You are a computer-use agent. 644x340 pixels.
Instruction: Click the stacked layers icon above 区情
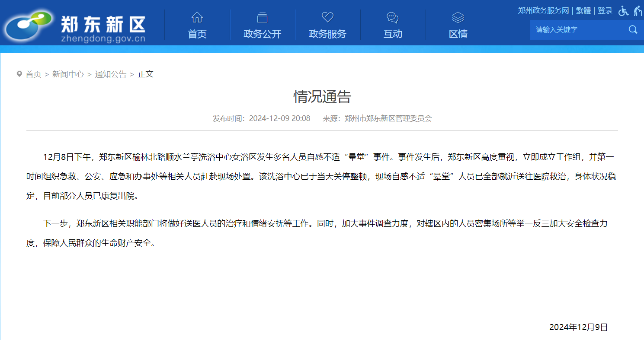(458, 17)
